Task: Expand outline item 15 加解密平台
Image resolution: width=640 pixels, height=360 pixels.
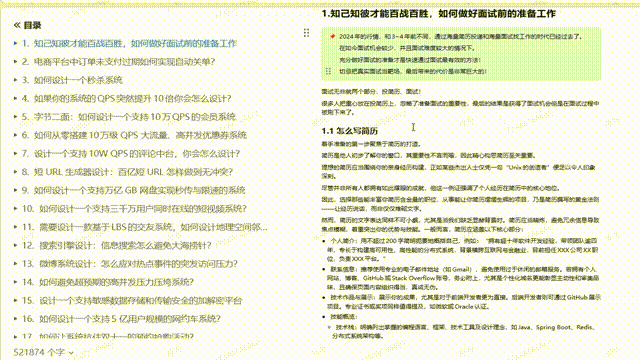Action: [16, 300]
